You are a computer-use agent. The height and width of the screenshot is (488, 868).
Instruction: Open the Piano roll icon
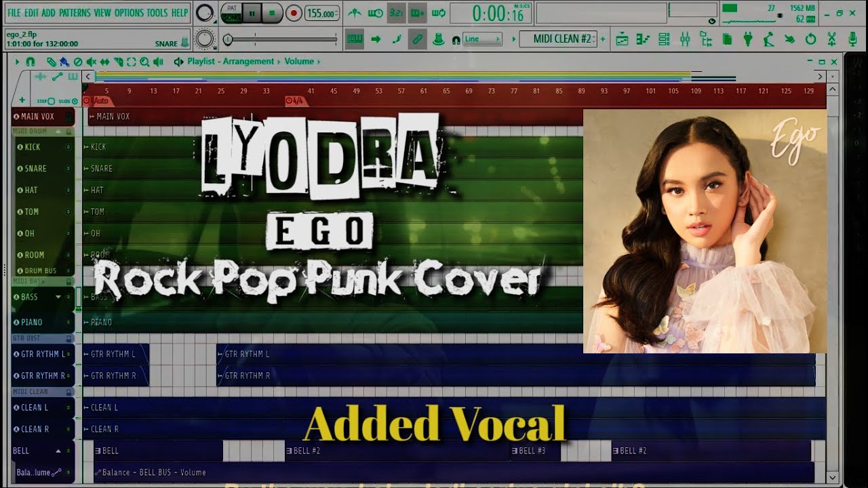pyautogui.click(x=643, y=39)
